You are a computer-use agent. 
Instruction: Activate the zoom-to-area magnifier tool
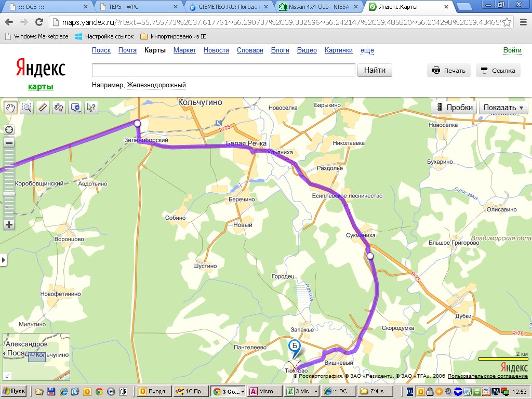coord(27,108)
